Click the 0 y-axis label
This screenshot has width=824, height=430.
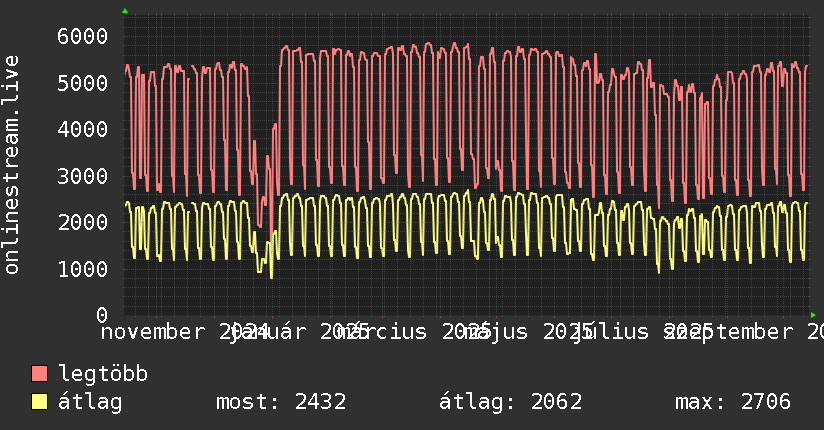[102, 315]
